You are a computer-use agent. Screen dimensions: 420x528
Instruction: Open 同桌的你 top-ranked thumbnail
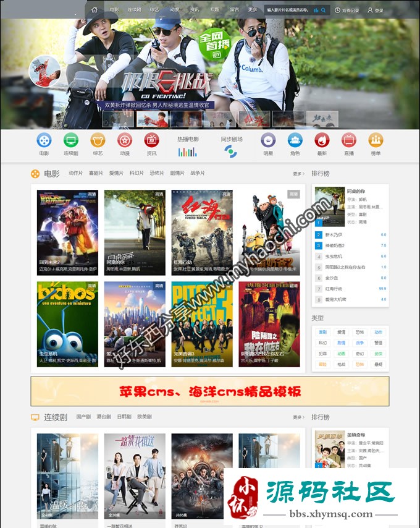pyautogui.click(x=330, y=207)
